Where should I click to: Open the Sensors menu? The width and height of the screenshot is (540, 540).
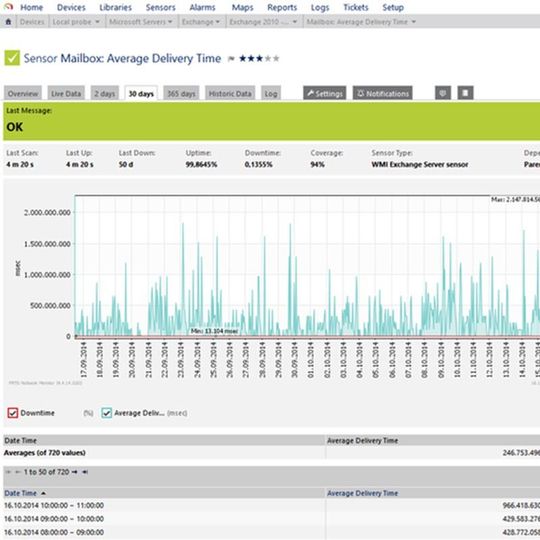click(160, 7)
